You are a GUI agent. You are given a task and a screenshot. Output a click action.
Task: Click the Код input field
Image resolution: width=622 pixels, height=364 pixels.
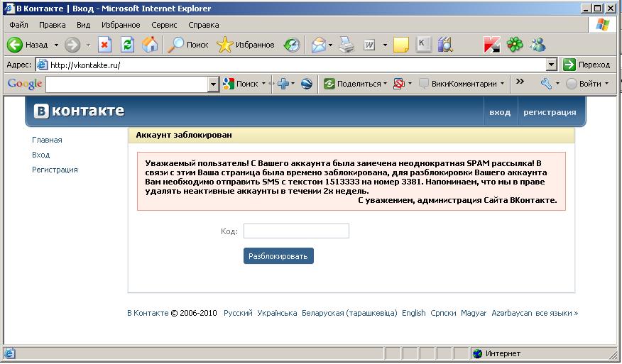[296, 231]
